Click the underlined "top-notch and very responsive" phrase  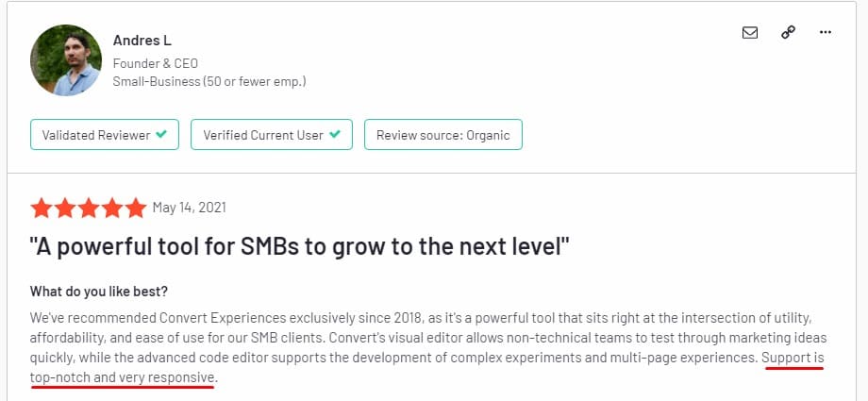tap(124, 377)
